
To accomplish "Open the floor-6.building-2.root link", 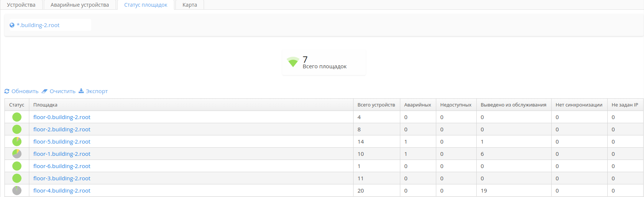I will 62,166.
